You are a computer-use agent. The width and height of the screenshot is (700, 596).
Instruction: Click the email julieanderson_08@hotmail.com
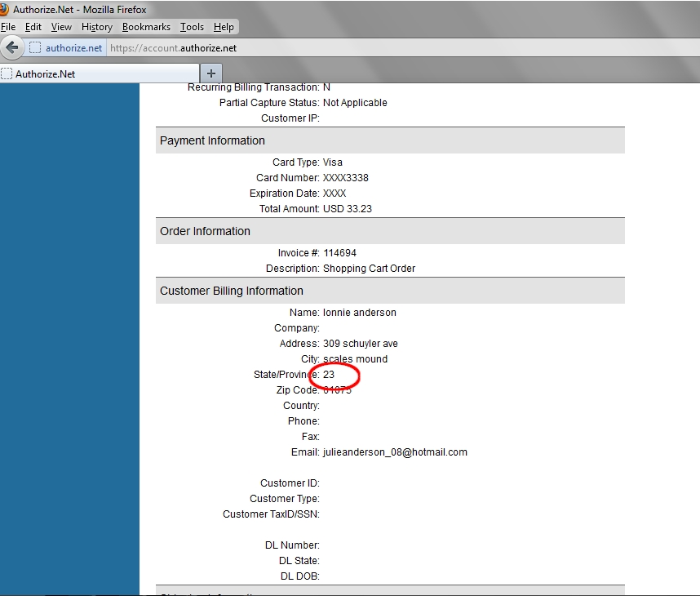(x=395, y=452)
